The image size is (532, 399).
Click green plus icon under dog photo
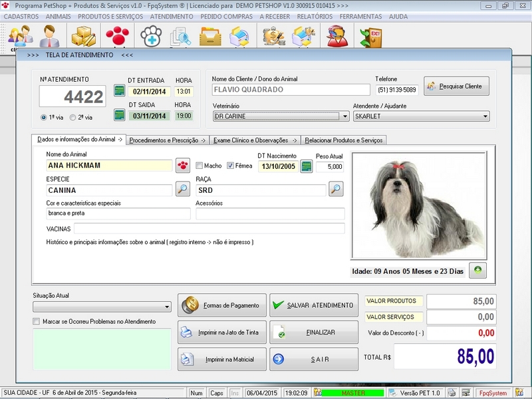point(477,270)
